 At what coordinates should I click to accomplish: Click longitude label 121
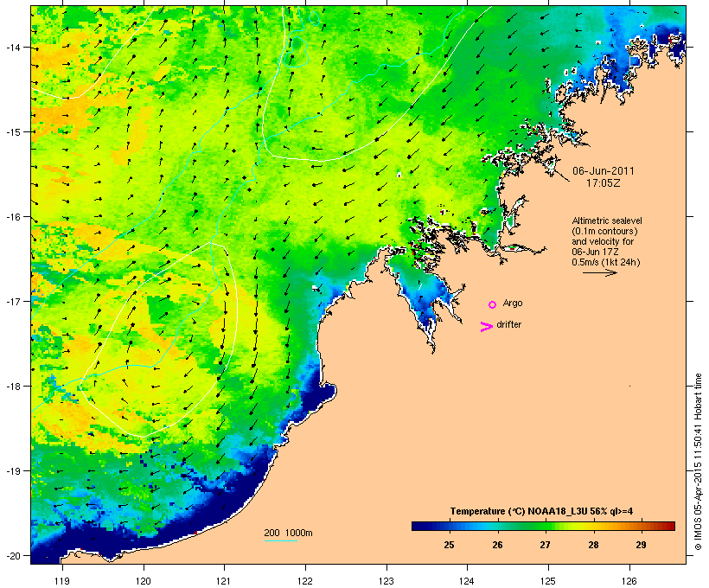[x=224, y=581]
